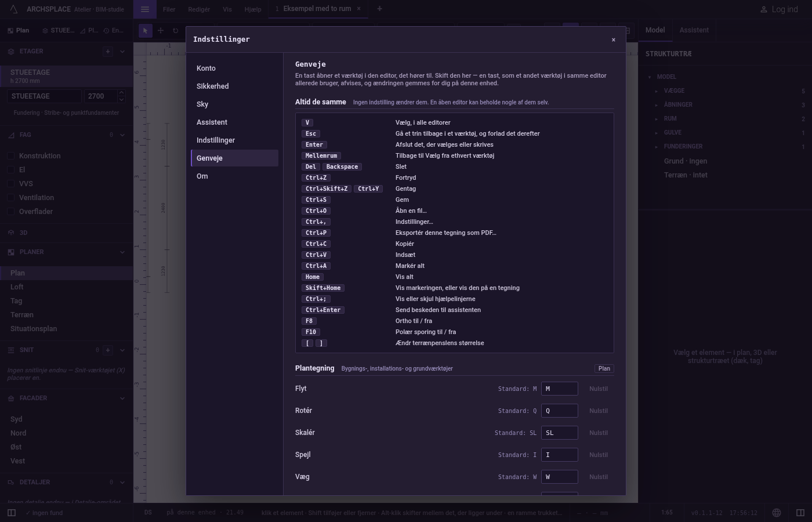The image size is (812, 522).
Task: Open Konto settings section
Action: pyautogui.click(x=235, y=68)
